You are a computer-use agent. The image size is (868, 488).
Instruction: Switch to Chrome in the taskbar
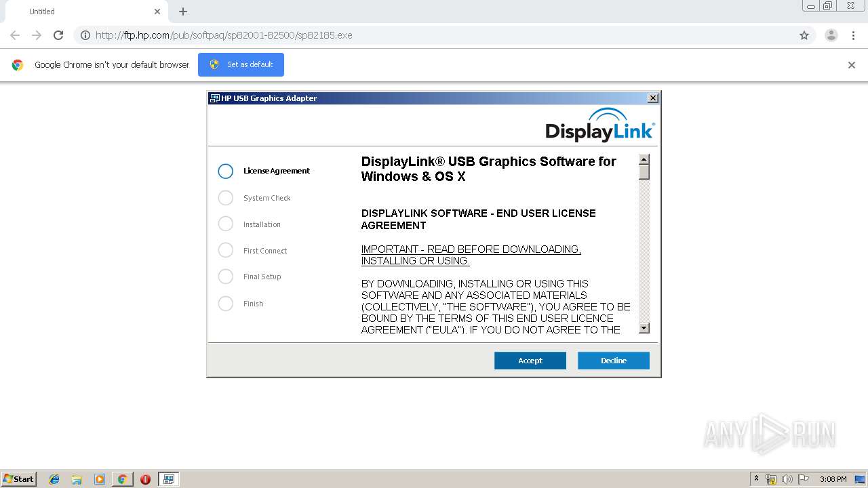122,479
